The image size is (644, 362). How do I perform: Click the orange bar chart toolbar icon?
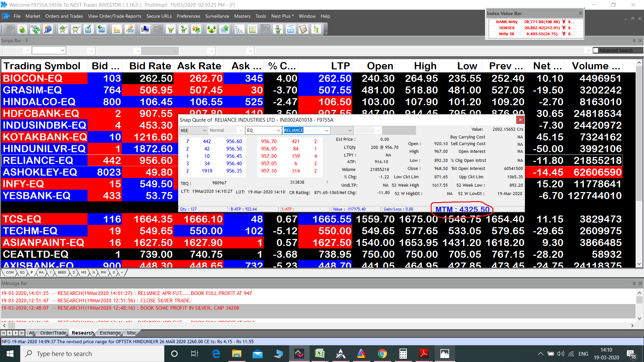[x=117, y=29]
